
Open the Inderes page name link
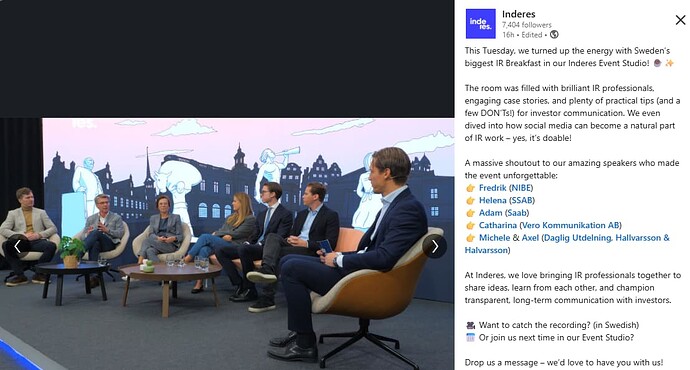[518, 14]
